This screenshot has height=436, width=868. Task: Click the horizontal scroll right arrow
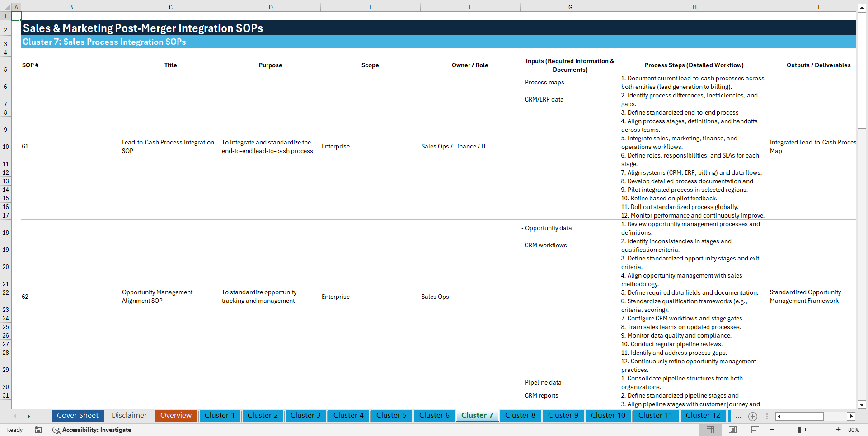click(852, 416)
